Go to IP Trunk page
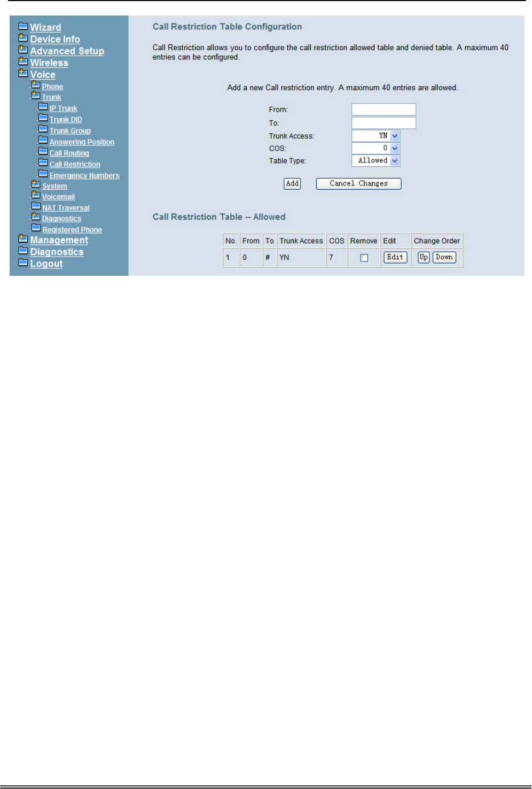The image size is (532, 789). coord(64,109)
